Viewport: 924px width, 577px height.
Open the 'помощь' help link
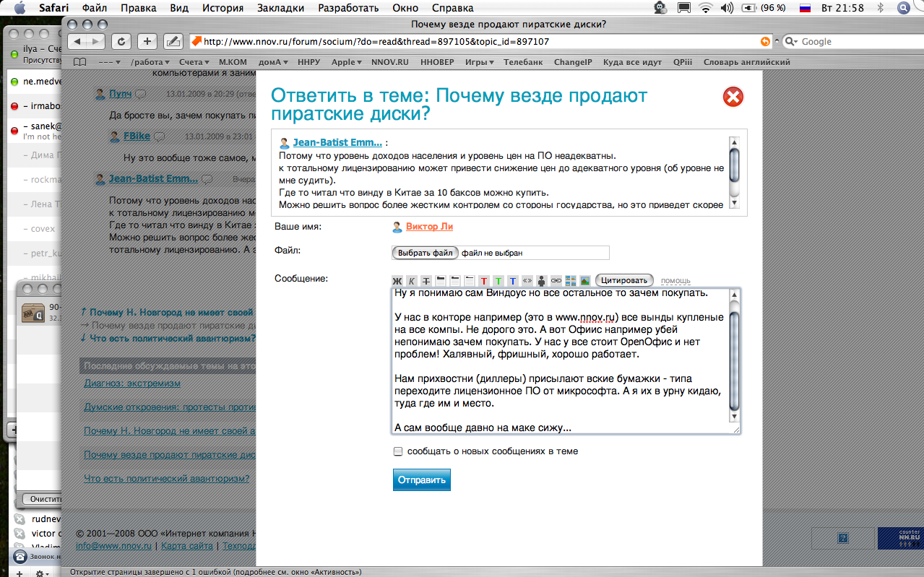(x=675, y=281)
